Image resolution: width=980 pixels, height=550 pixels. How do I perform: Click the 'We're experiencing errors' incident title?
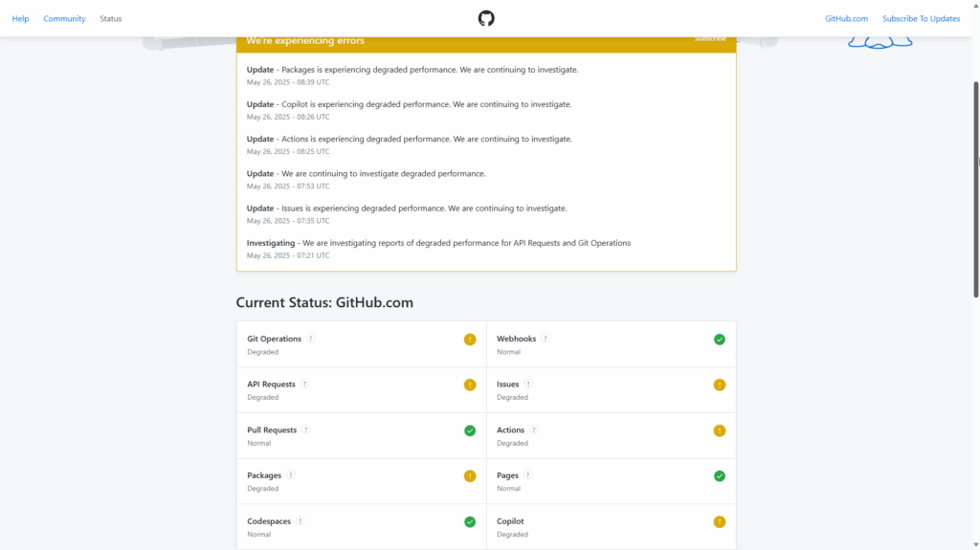(x=305, y=40)
